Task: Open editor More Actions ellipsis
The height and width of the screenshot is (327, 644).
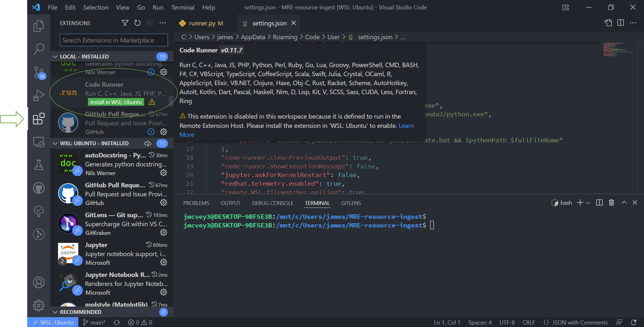Action: coord(633,23)
